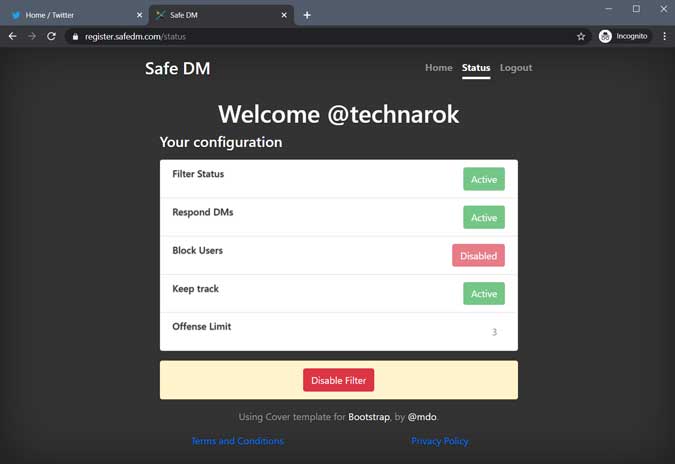Viewport: 675px width, 464px height.
Task: Click the Block Users label
Action: [198, 251]
